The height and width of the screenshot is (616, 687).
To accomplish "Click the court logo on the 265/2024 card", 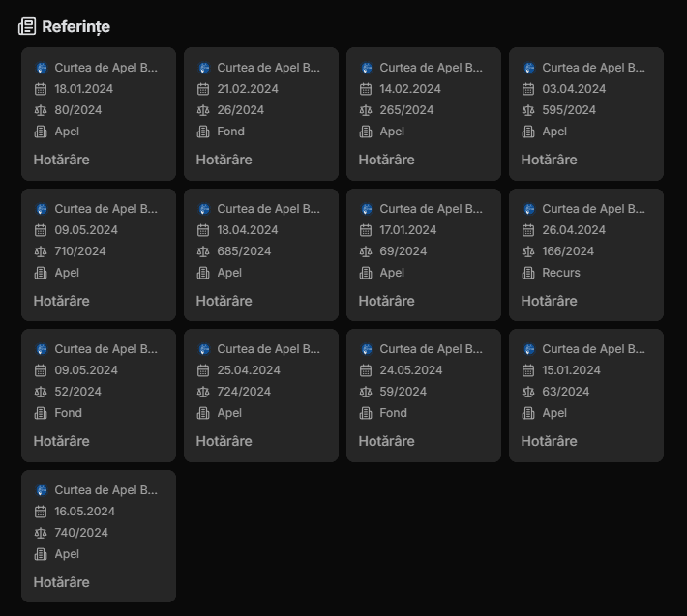I will point(367,68).
